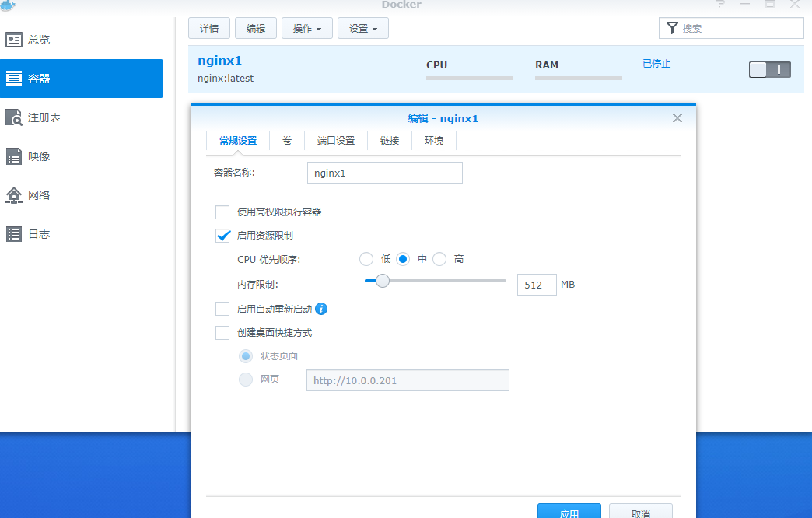The image size is (812, 518).
Task: Enable 使用高权限执行容器 checkbox
Action: coord(222,212)
